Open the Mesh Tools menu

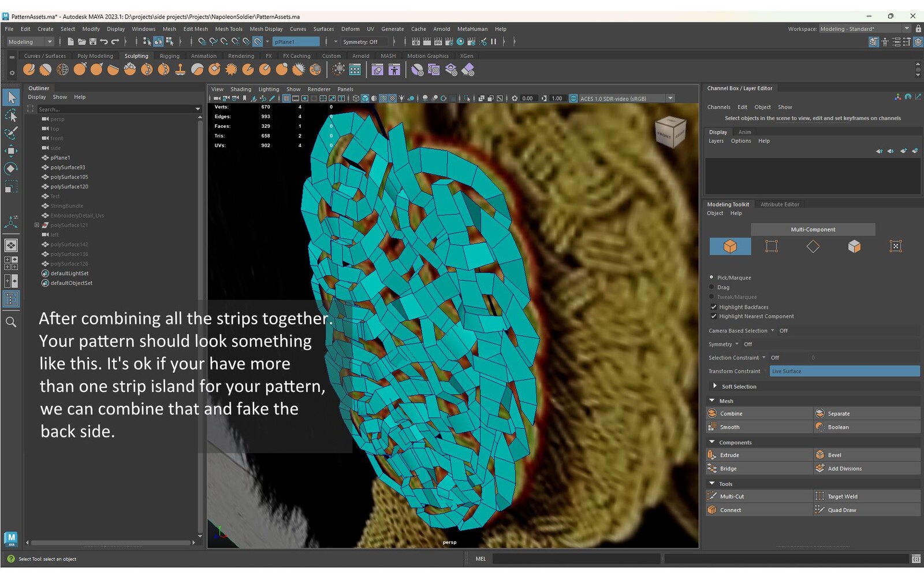(229, 29)
